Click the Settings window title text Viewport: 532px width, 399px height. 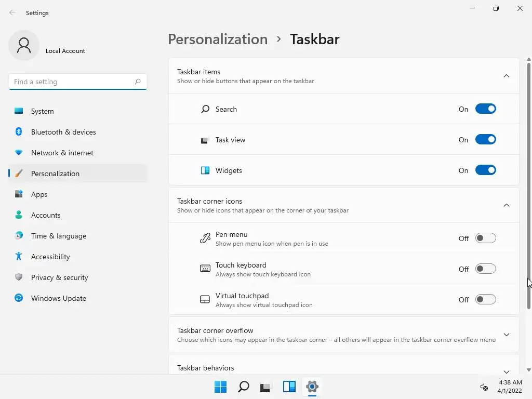click(37, 13)
